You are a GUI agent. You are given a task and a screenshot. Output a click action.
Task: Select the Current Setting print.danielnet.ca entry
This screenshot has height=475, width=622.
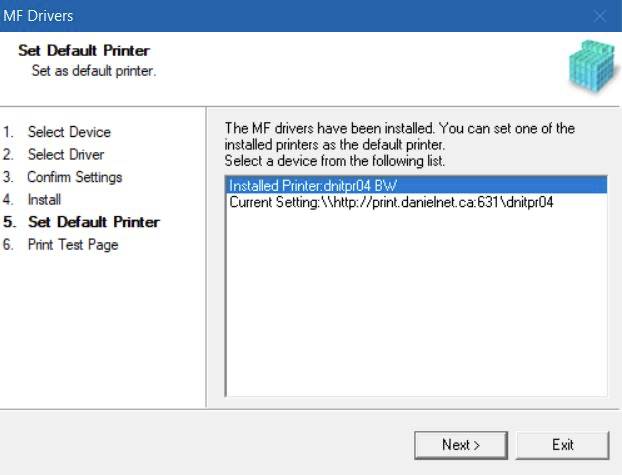click(x=391, y=202)
